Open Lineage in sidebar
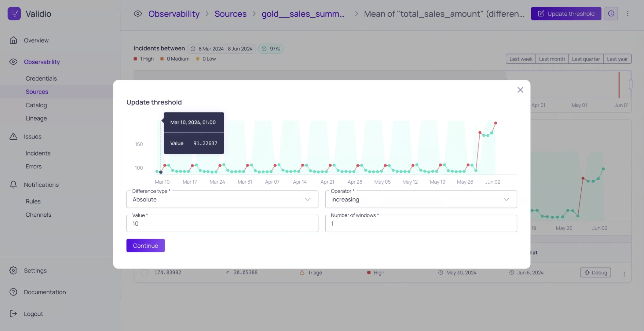Viewport: 644px width, 331px height. point(36,119)
